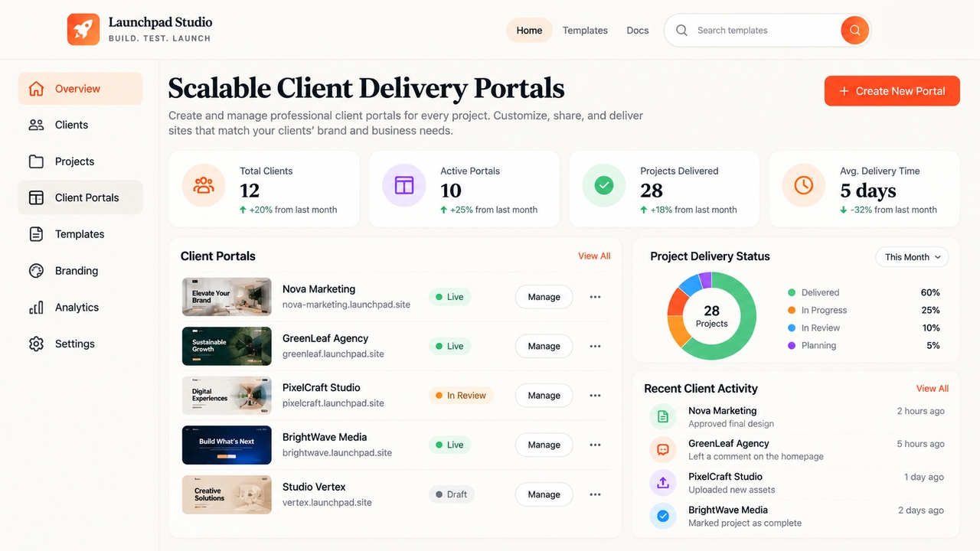Click the Avg. Delivery Time clock icon
The image size is (980, 551).
click(x=803, y=185)
